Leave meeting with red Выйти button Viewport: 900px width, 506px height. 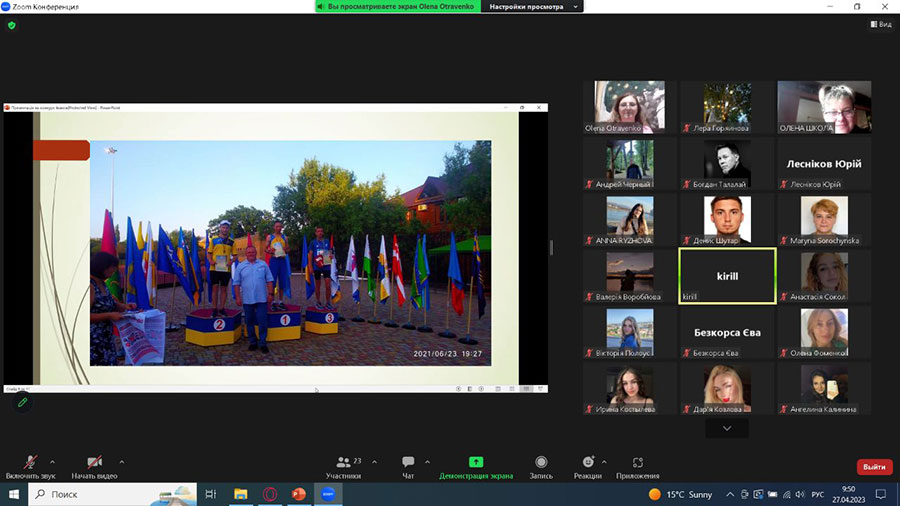[x=874, y=467]
